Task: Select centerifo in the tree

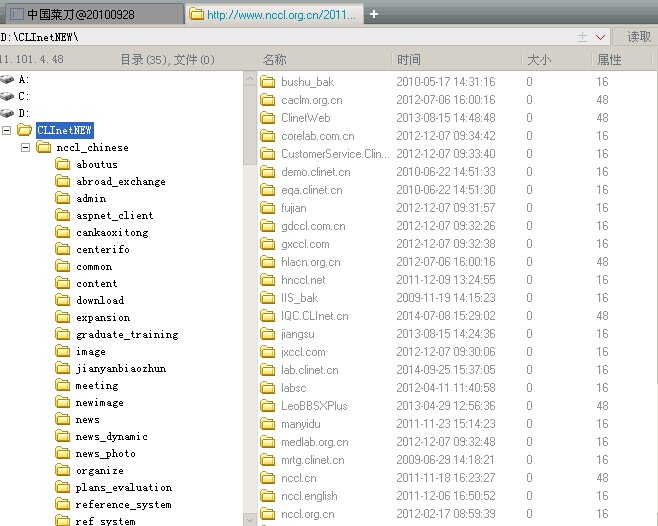Action: [103, 249]
